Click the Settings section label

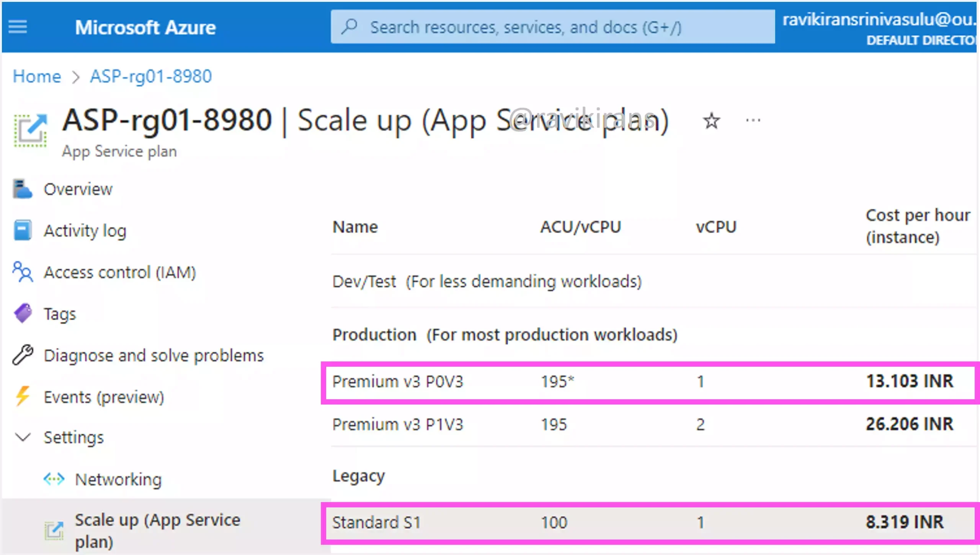point(73,437)
